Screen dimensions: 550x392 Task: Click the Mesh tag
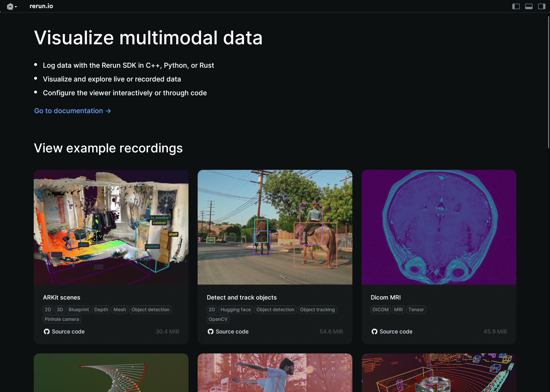point(120,309)
